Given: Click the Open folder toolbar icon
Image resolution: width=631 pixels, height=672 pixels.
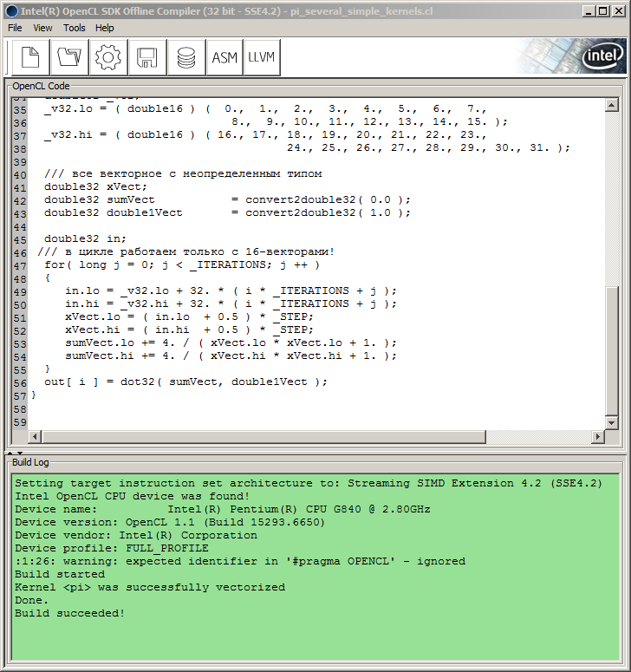Looking at the screenshot, I should point(69,57).
